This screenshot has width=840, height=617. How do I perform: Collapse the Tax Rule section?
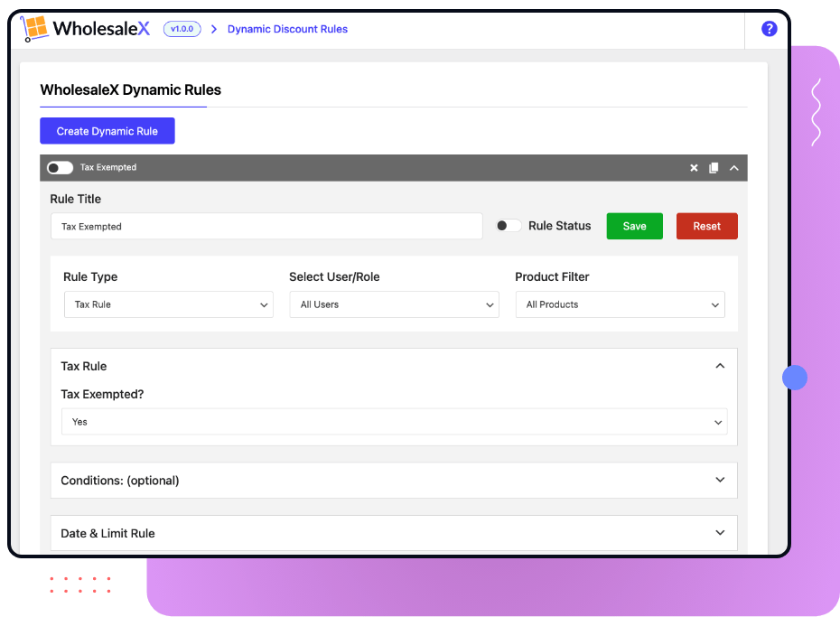click(x=720, y=367)
